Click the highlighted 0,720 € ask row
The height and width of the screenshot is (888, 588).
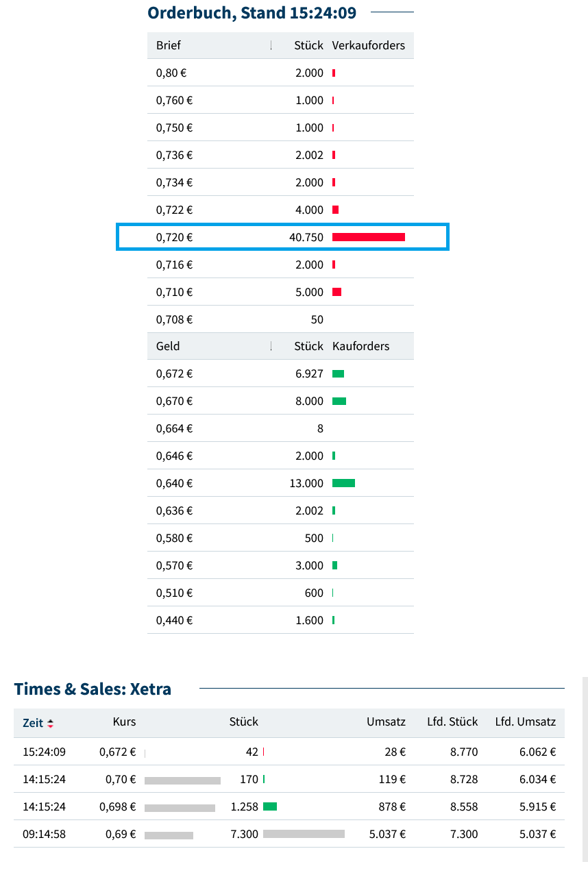pyautogui.click(x=282, y=237)
